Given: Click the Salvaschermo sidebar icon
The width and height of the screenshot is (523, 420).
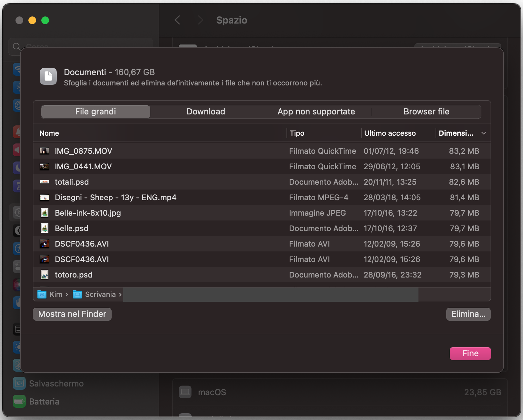Looking at the screenshot, I should pos(19,383).
